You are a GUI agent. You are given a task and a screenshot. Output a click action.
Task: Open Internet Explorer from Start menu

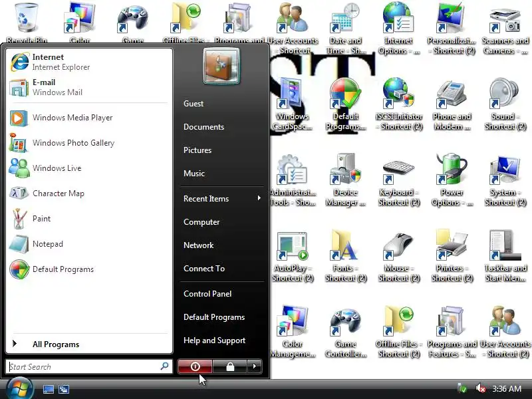pyautogui.click(x=89, y=62)
